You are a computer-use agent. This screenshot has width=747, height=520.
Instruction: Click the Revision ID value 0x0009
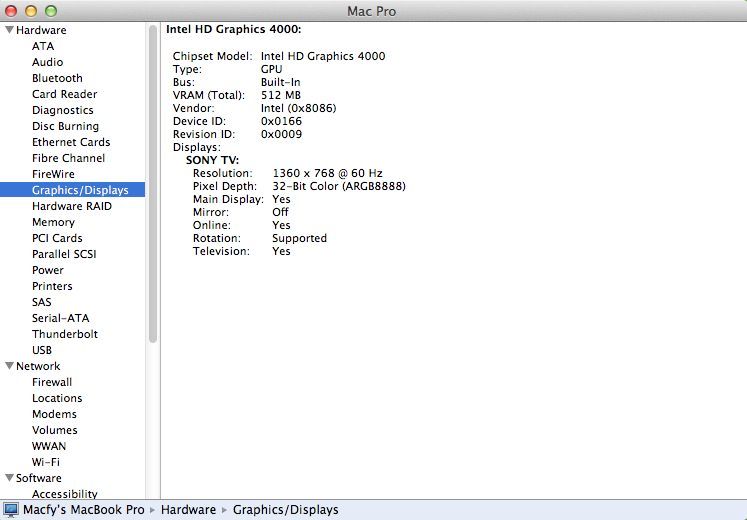click(281, 134)
